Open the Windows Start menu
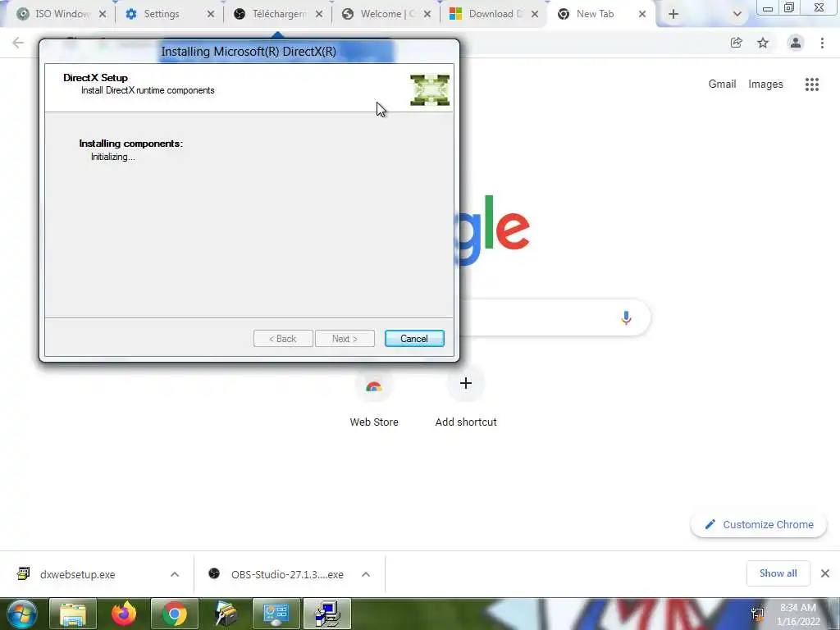This screenshot has height=630, width=840. click(x=21, y=614)
